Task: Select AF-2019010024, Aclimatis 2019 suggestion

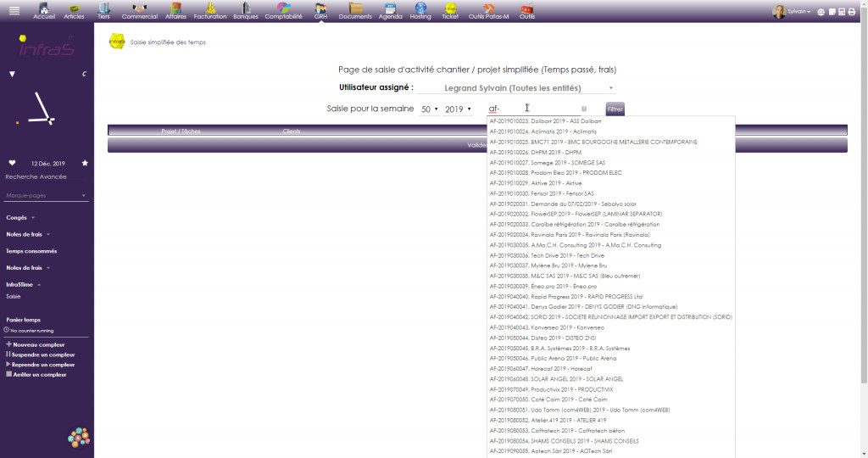Action: point(610,131)
